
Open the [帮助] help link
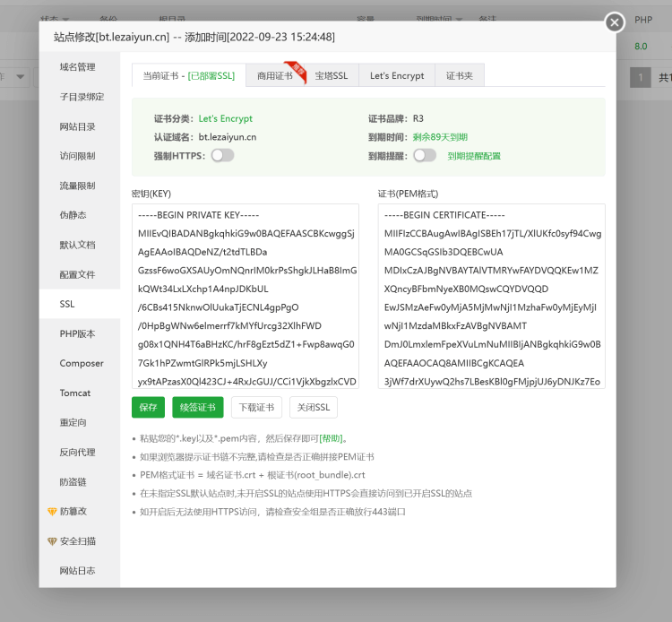[x=331, y=438]
